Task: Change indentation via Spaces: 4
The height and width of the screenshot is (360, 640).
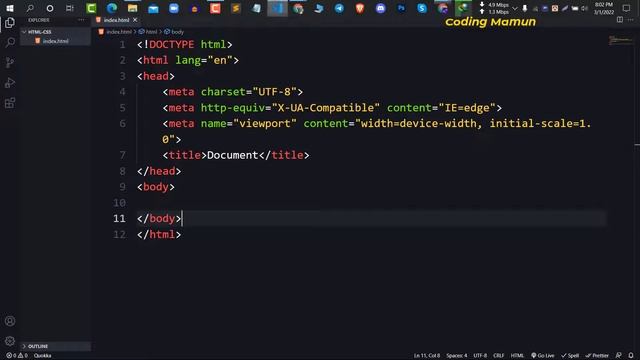Action: [x=456, y=356]
